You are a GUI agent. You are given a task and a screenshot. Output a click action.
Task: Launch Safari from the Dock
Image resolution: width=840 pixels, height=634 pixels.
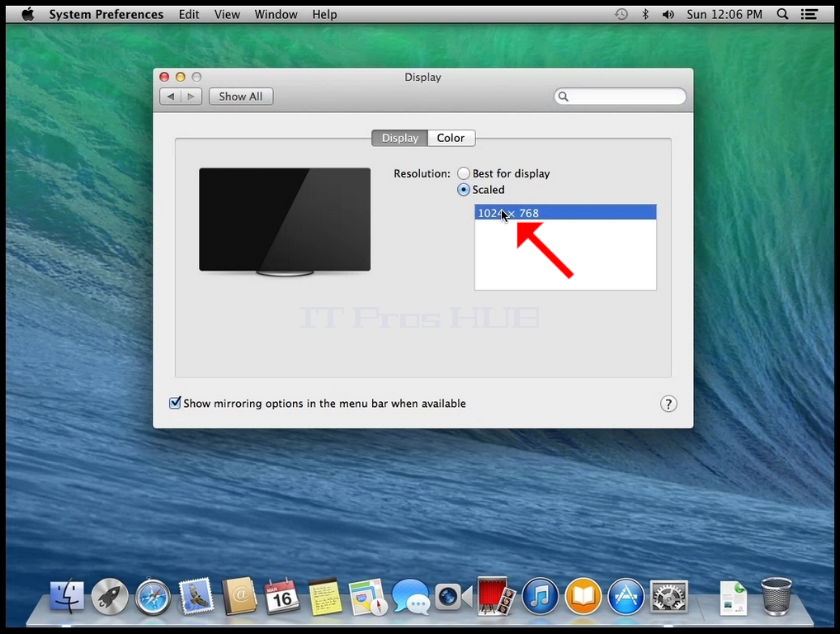[153, 597]
